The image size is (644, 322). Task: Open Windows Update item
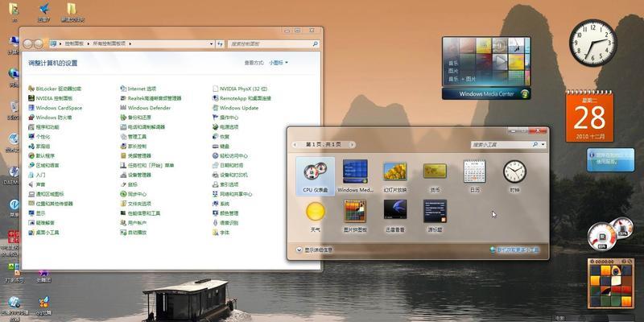click(x=235, y=108)
